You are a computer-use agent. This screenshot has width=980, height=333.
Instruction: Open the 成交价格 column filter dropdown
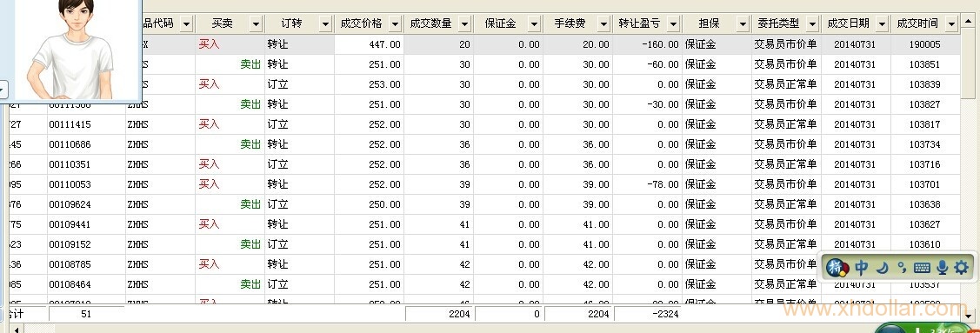(x=395, y=23)
